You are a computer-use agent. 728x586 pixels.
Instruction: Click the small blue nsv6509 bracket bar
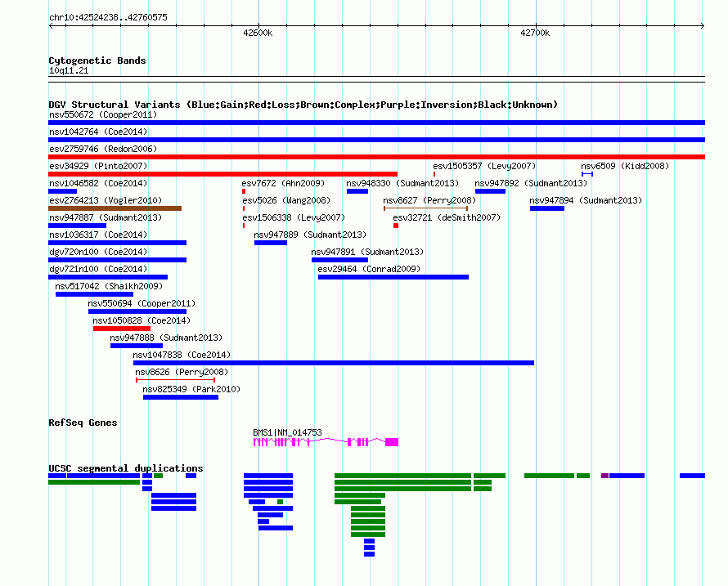pyautogui.click(x=587, y=174)
